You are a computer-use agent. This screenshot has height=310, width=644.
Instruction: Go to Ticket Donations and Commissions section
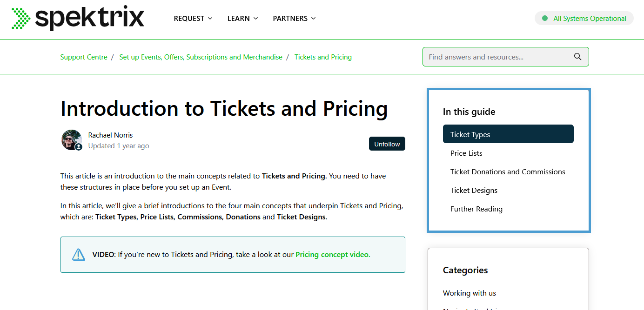[508, 171]
